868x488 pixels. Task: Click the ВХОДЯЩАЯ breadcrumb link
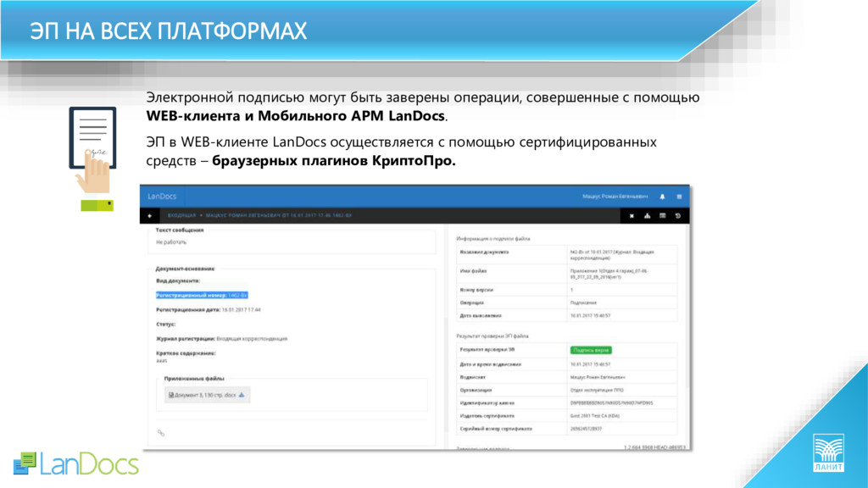pos(181,215)
